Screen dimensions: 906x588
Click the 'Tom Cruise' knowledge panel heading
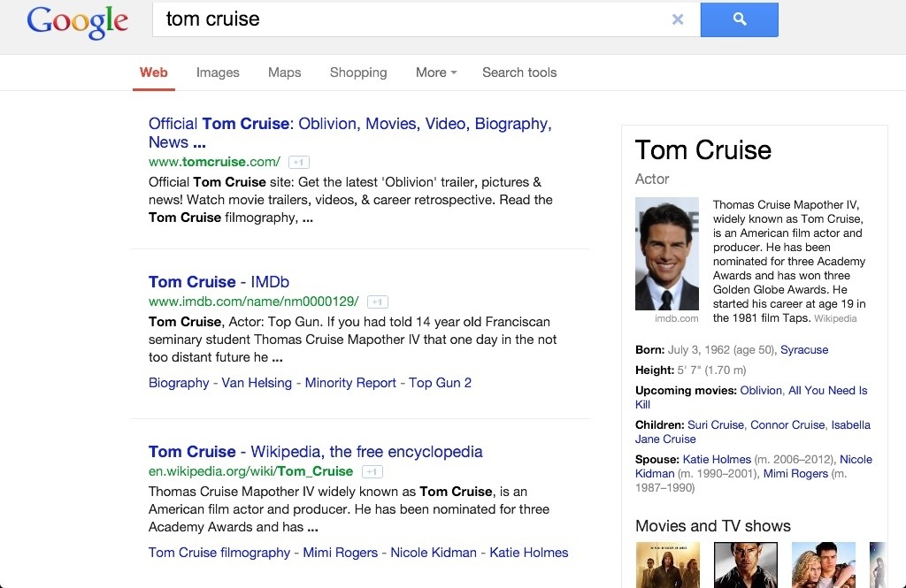703,150
